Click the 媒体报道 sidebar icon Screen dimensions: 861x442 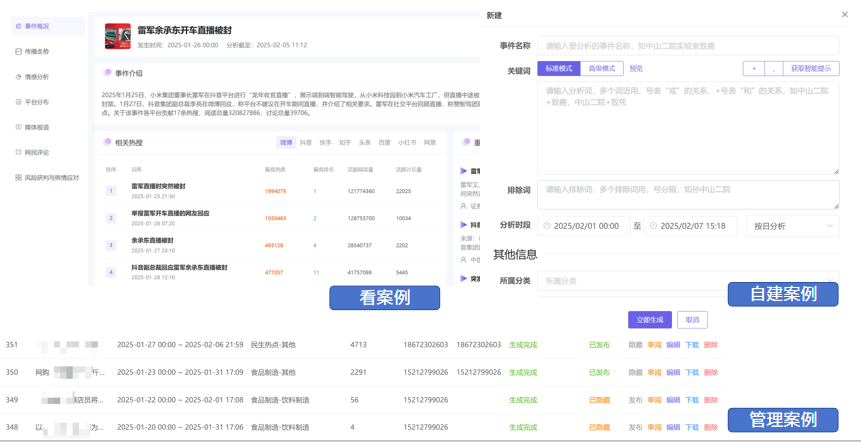18,127
